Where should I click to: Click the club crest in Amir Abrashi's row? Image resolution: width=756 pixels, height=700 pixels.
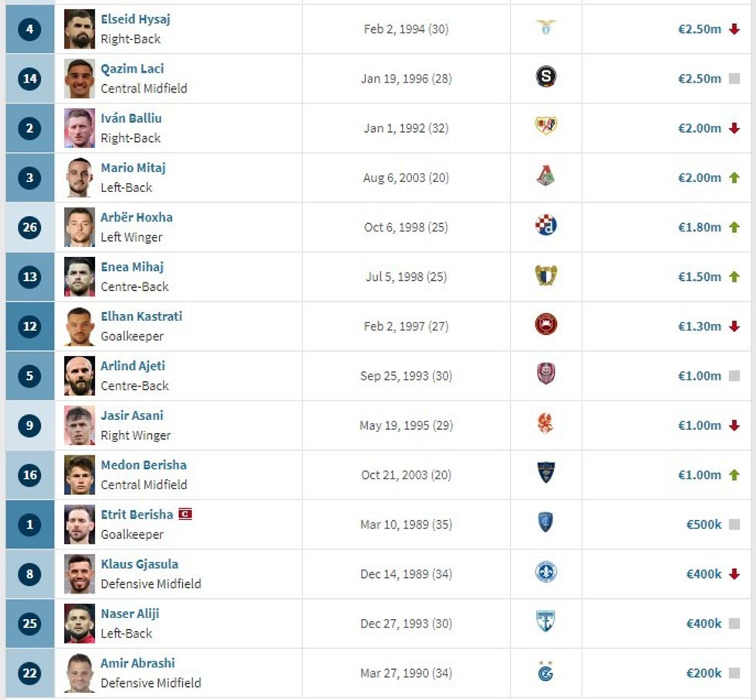(x=545, y=671)
